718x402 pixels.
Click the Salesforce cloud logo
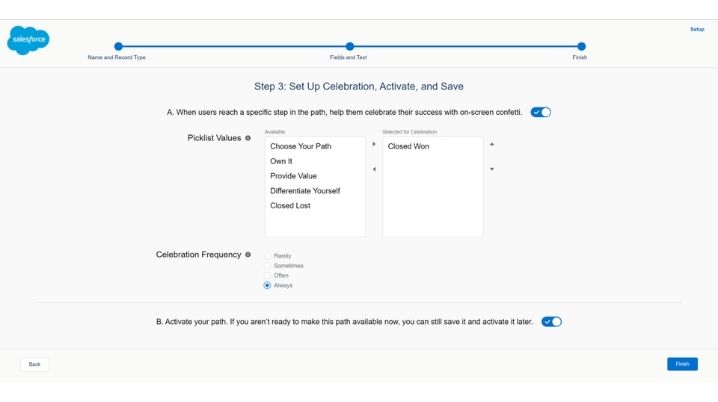(27, 40)
